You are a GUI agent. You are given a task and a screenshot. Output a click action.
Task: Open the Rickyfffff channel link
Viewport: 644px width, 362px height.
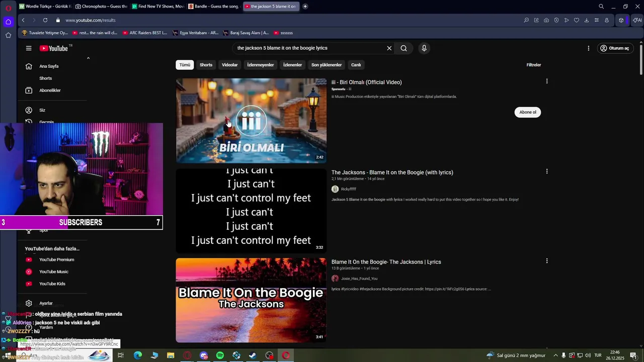click(348, 189)
